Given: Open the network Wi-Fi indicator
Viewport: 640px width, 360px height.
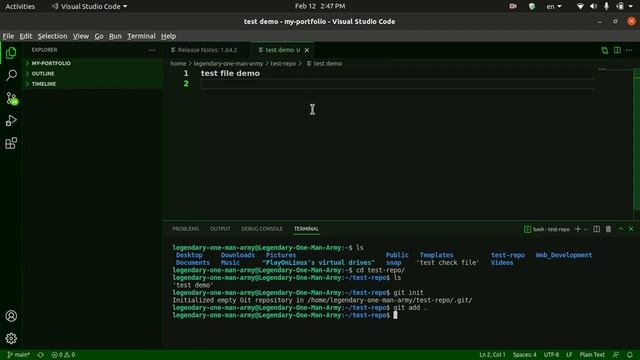Looking at the screenshot, I should pos(580,6).
